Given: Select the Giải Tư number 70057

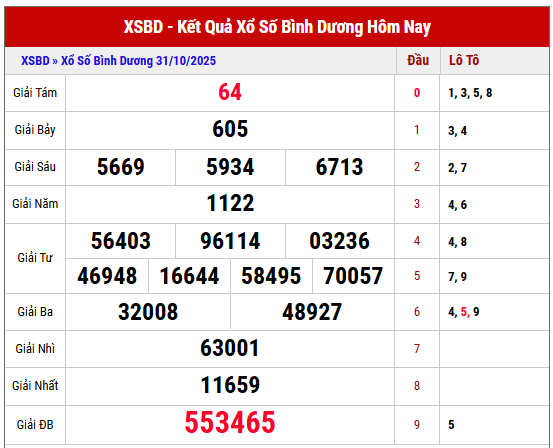Looking at the screenshot, I should pos(353,276).
